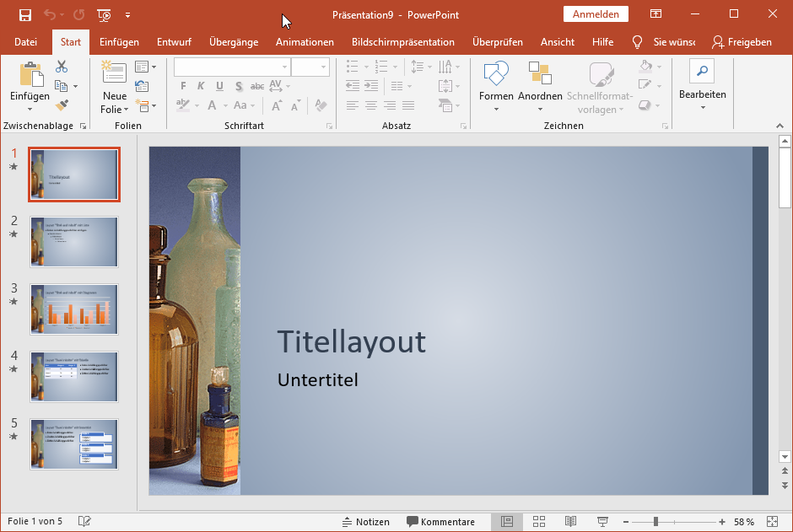793x532 pixels.
Task: Fit slide to current window
Action: (x=772, y=521)
